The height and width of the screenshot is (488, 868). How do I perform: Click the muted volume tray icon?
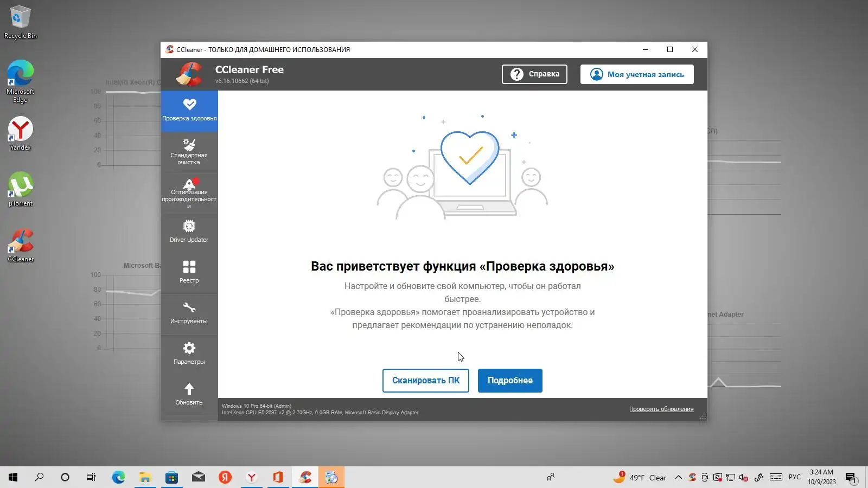744,478
